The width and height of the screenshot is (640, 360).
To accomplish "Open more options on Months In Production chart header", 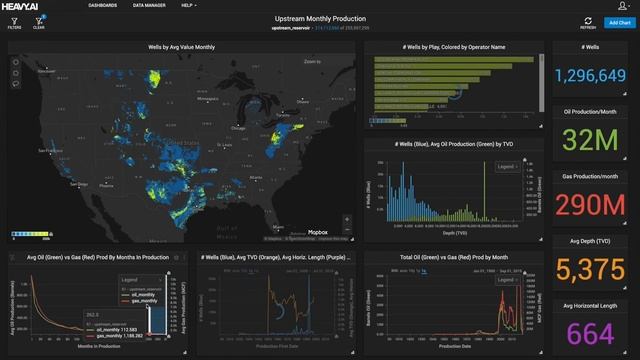I will [x=184, y=258].
